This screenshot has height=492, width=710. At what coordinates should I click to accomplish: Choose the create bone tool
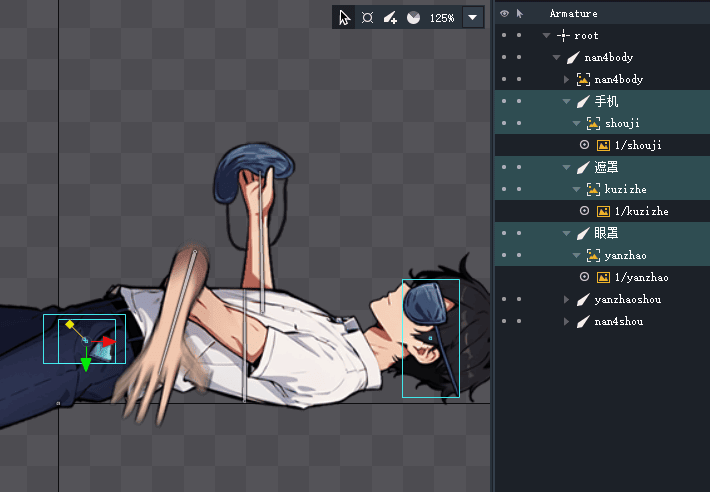390,18
